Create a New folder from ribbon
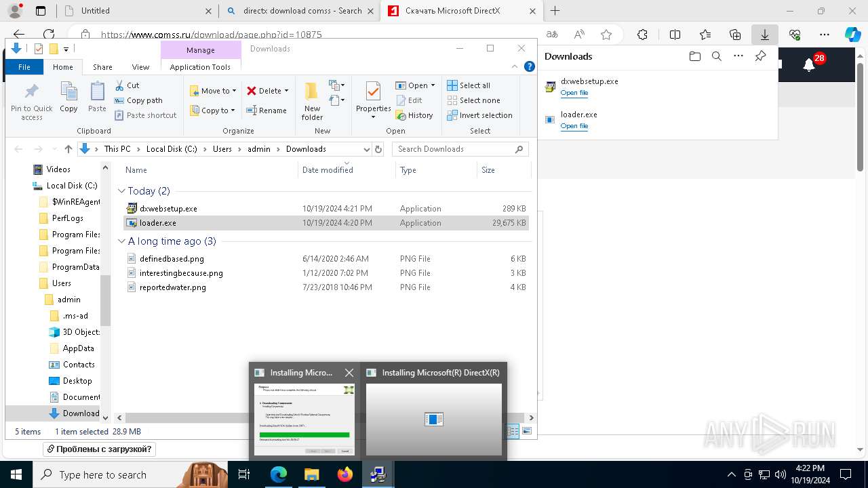This screenshot has width=868, height=488. [x=312, y=102]
